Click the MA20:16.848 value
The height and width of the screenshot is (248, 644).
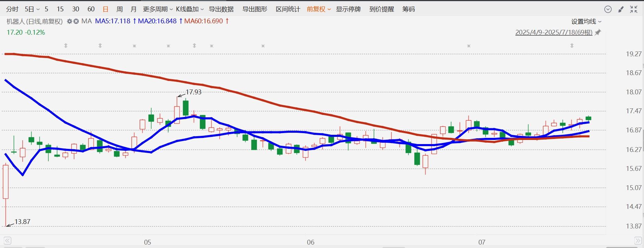(x=157, y=21)
